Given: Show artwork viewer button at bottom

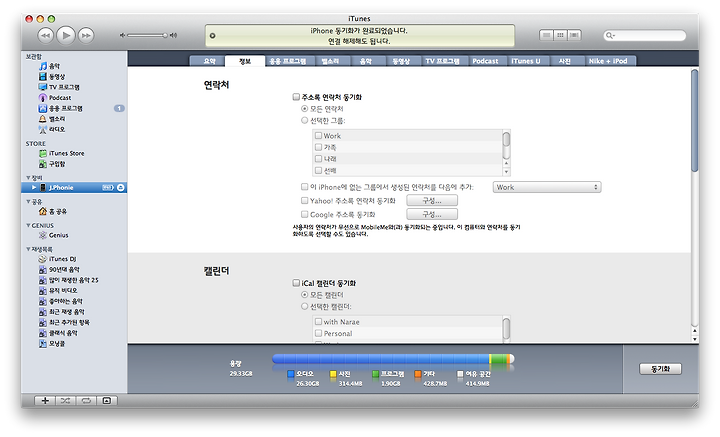Looking at the screenshot, I should point(107,401).
